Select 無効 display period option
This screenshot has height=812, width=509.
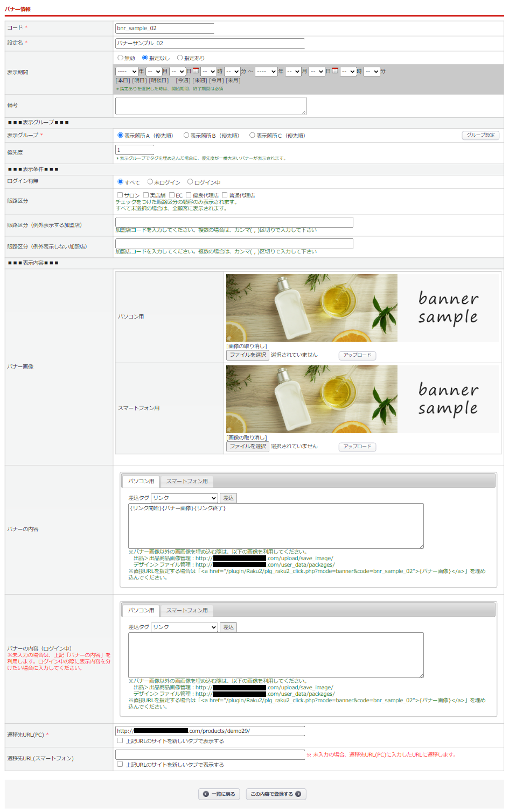tap(120, 58)
